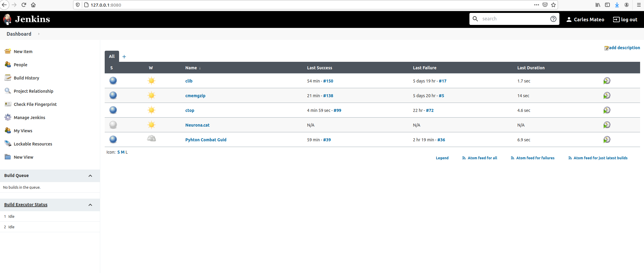This screenshot has width=644, height=273.
Task: Click the grey status ball for Neurona.cat
Action: click(113, 125)
